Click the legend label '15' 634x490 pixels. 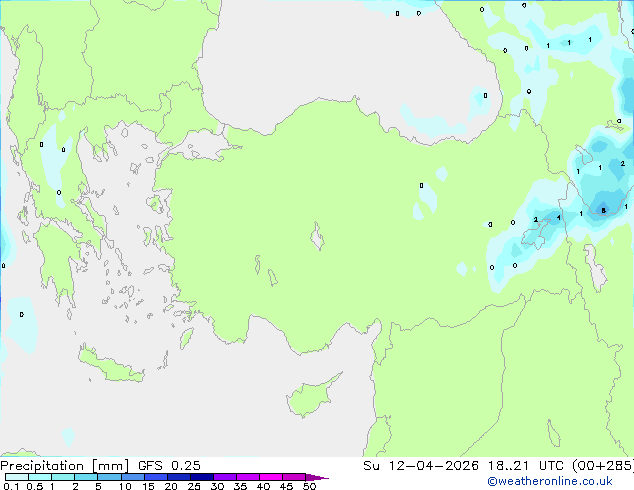click(148, 486)
